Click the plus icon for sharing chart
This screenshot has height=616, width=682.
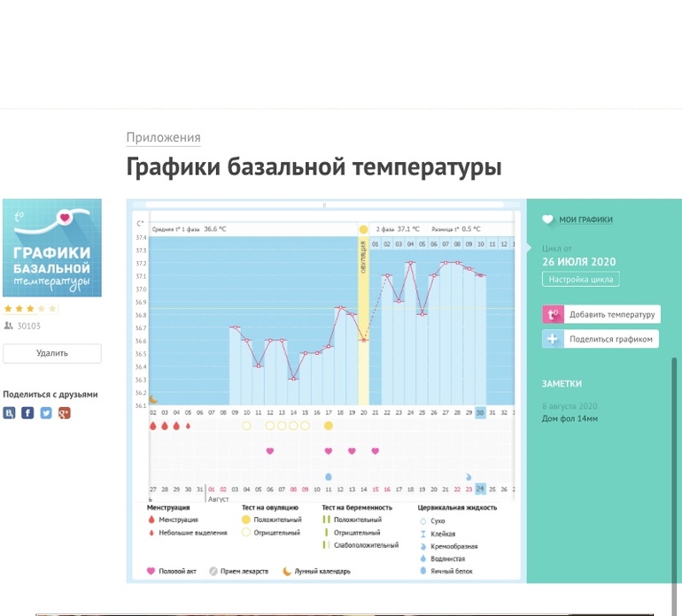(x=552, y=339)
